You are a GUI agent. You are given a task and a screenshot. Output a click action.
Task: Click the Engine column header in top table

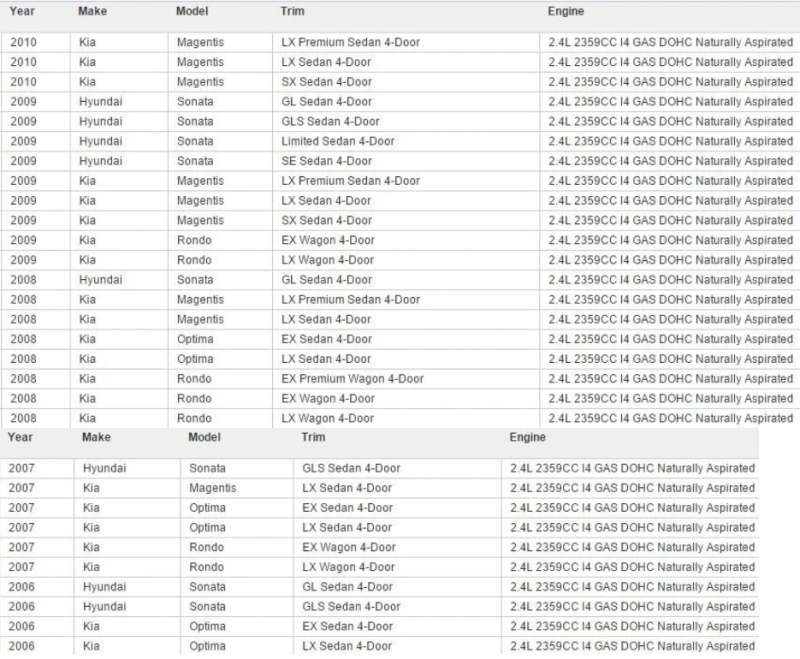[x=566, y=11]
